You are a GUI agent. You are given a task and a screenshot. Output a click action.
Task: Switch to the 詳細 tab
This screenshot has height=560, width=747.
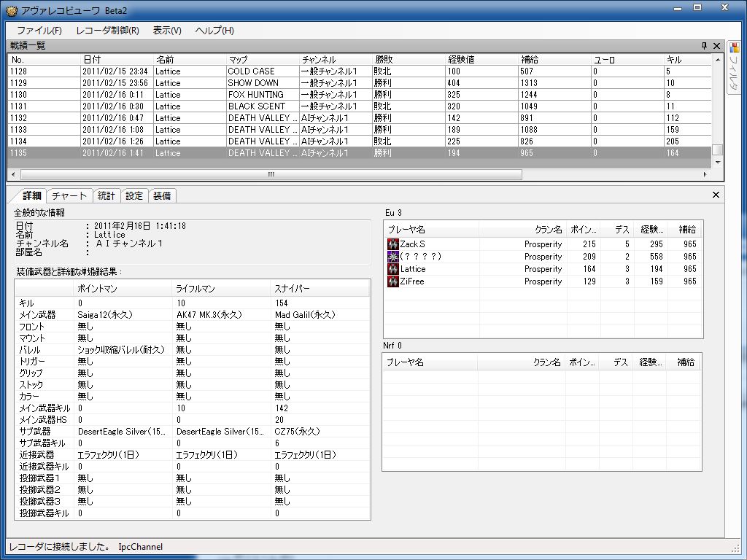tap(32, 195)
